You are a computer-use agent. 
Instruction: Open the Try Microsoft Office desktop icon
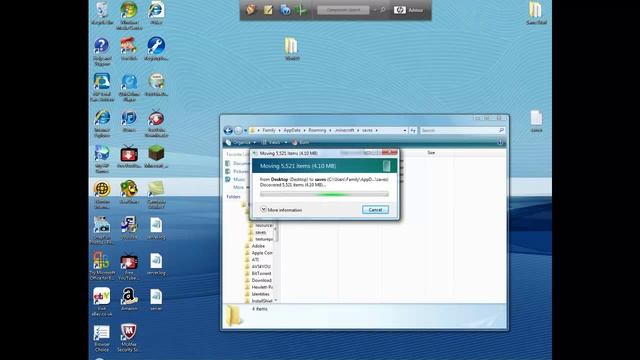click(102, 266)
